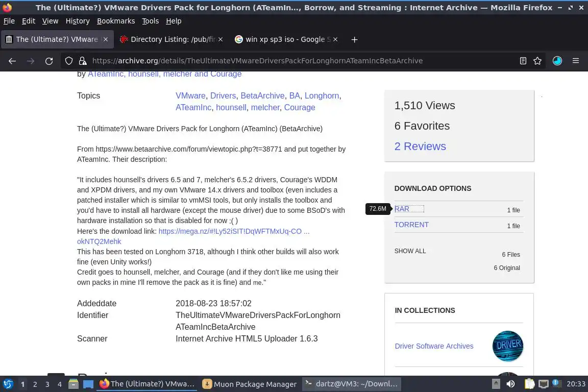Click SHOW ALL download files

410,251
